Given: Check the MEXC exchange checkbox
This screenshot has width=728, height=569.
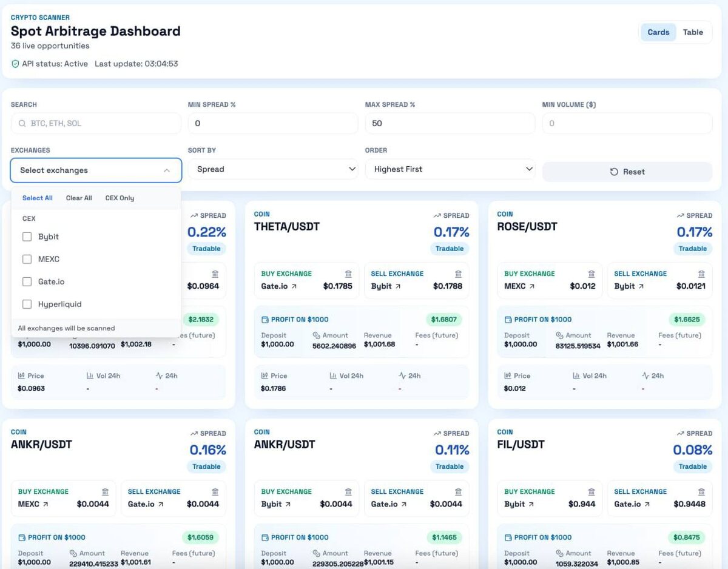Looking at the screenshot, I should coord(27,259).
